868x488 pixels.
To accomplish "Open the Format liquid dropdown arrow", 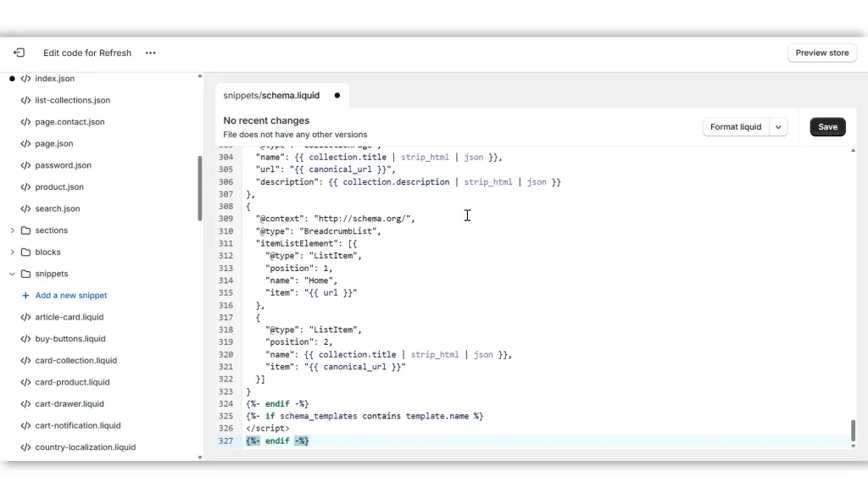I will click(x=778, y=127).
